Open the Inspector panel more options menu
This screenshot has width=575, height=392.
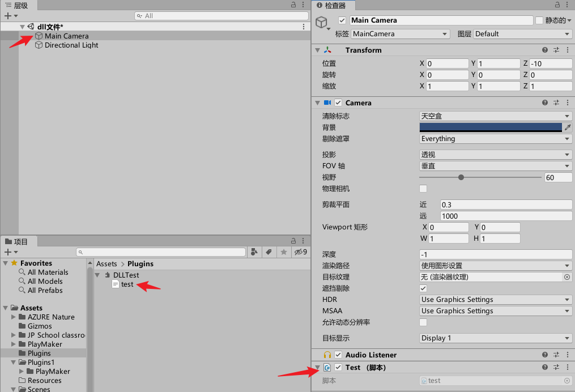(x=567, y=5)
